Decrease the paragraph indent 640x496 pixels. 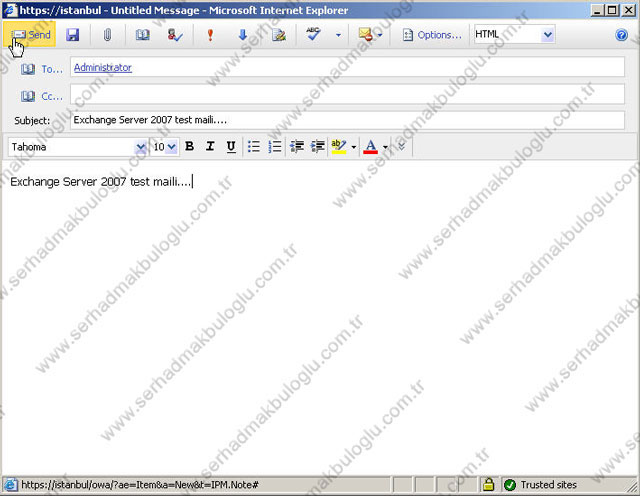click(x=297, y=146)
